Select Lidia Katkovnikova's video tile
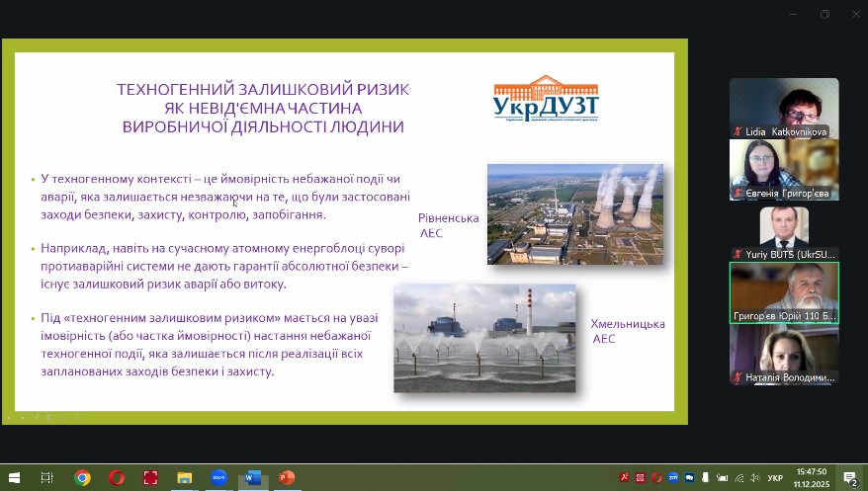Image resolution: width=868 pixels, height=491 pixels. (784, 108)
